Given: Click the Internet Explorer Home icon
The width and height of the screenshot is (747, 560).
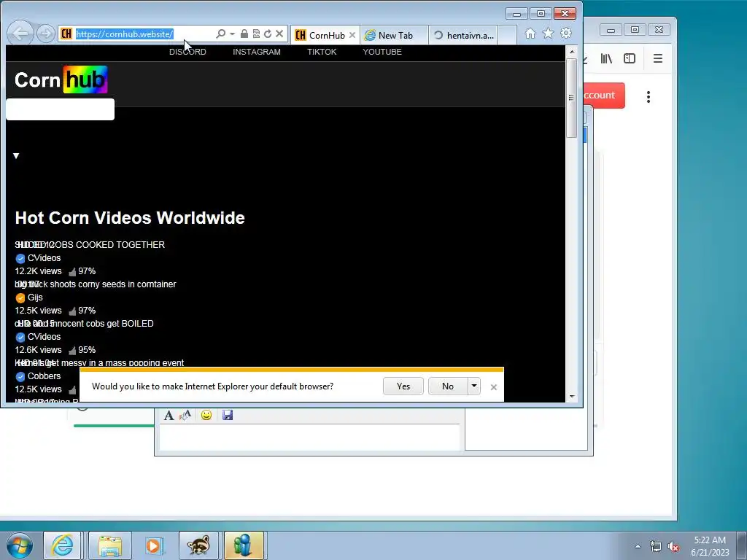Looking at the screenshot, I should tap(530, 34).
